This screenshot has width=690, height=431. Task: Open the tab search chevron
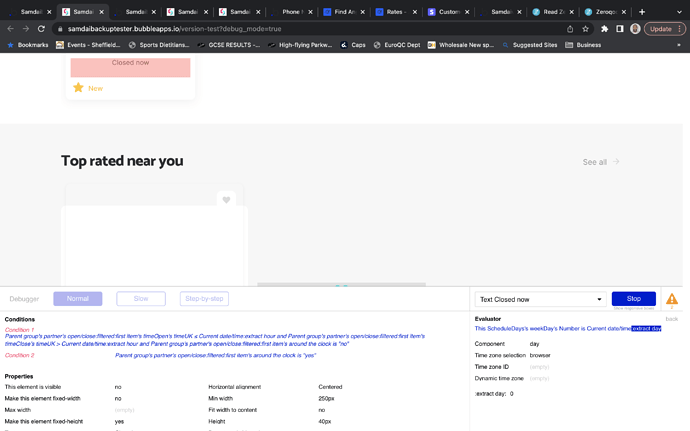[679, 12]
